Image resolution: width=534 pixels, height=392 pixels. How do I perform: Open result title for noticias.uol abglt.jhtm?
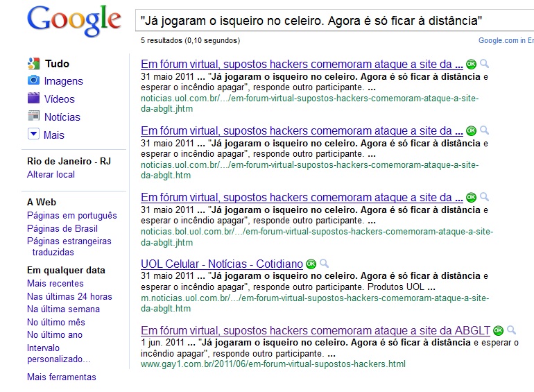(x=302, y=64)
